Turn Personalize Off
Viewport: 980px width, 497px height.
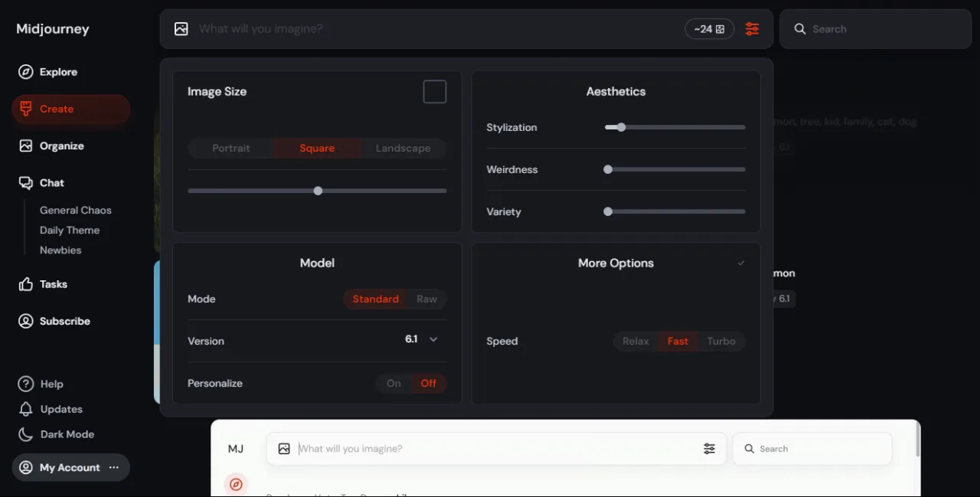[429, 383]
